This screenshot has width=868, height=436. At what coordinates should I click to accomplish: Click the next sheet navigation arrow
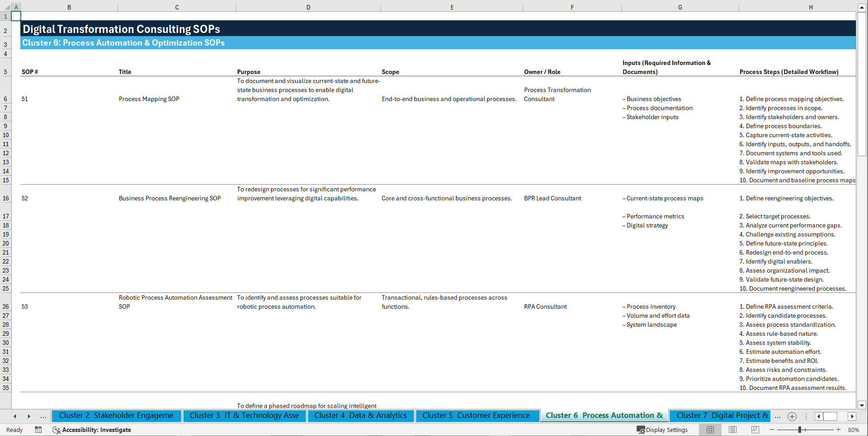click(x=29, y=416)
